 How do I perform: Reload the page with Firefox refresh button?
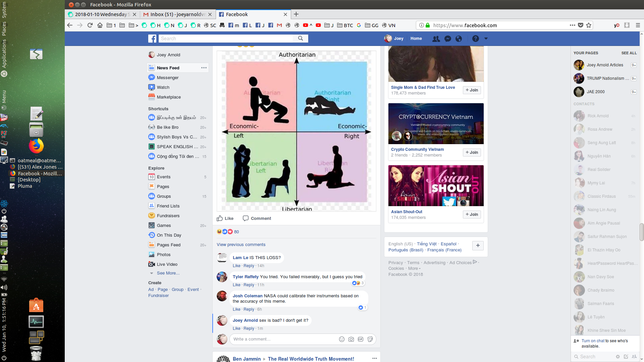coord(90,25)
